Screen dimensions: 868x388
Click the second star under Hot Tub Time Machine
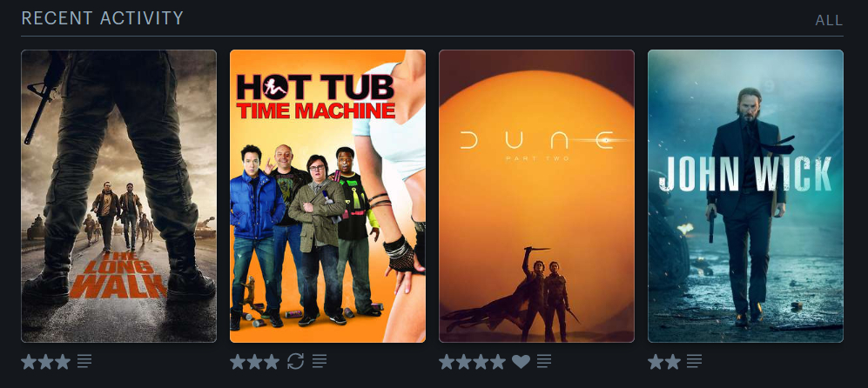254,361
